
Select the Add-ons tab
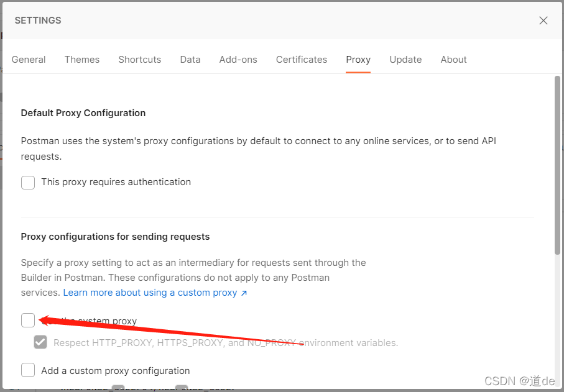[238, 59]
